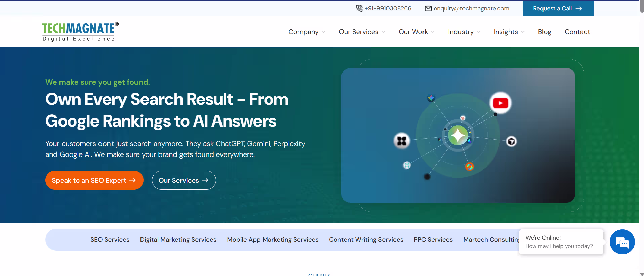Click the We're Online chat popup

coord(561,242)
